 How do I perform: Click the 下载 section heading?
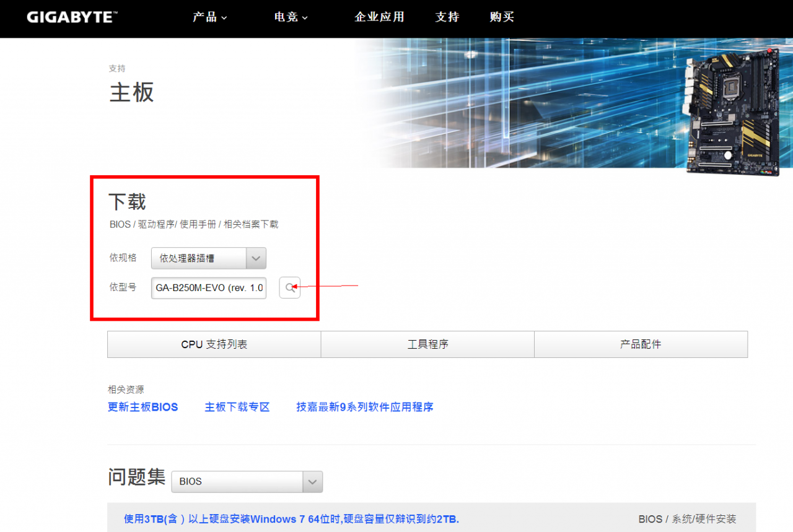click(127, 202)
